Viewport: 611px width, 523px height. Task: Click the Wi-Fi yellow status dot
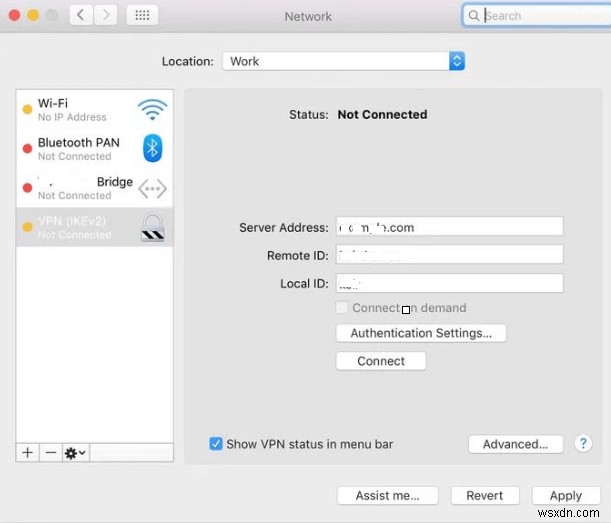(27, 110)
